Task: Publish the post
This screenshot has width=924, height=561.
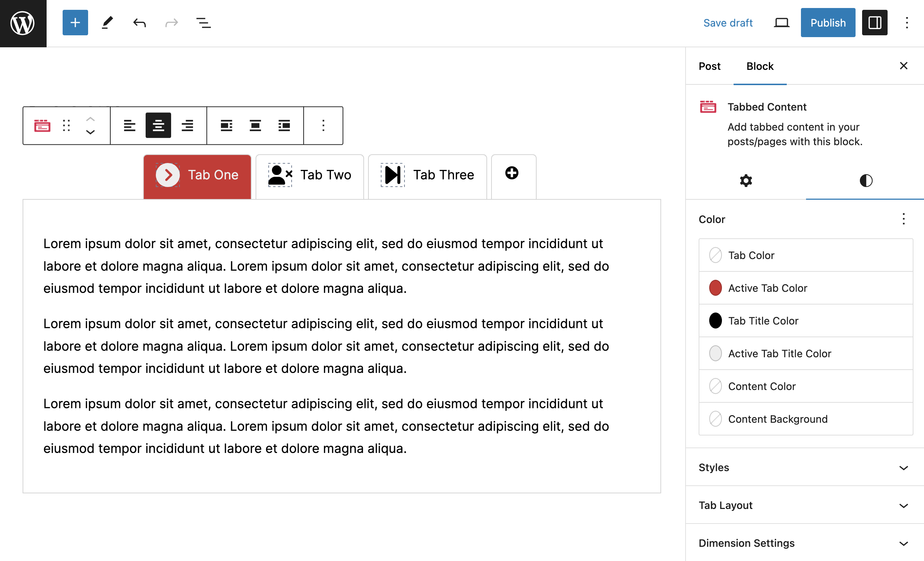Action: (828, 23)
